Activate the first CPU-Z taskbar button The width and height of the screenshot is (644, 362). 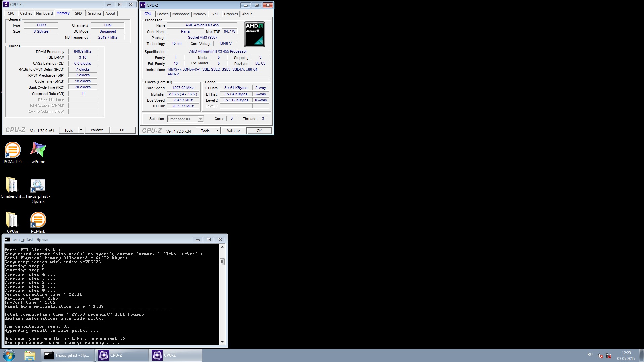(122, 355)
